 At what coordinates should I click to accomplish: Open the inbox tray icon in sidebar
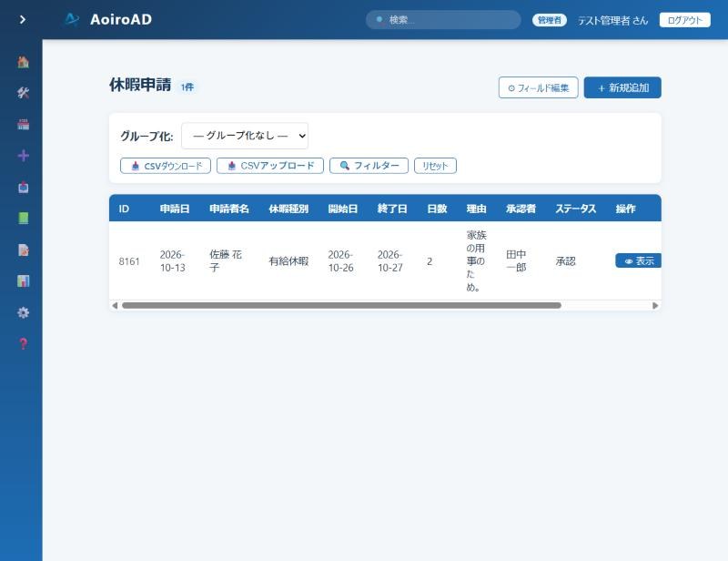24,188
